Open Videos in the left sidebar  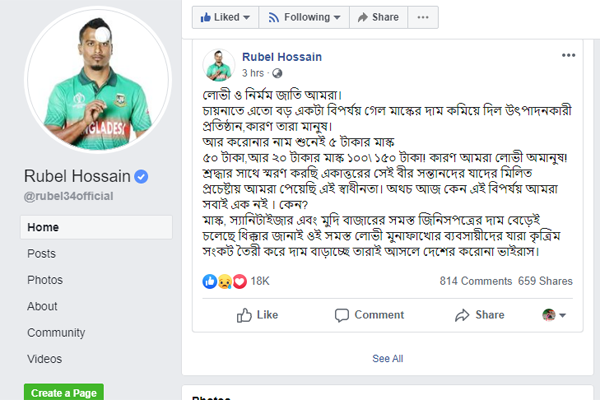[x=45, y=358]
